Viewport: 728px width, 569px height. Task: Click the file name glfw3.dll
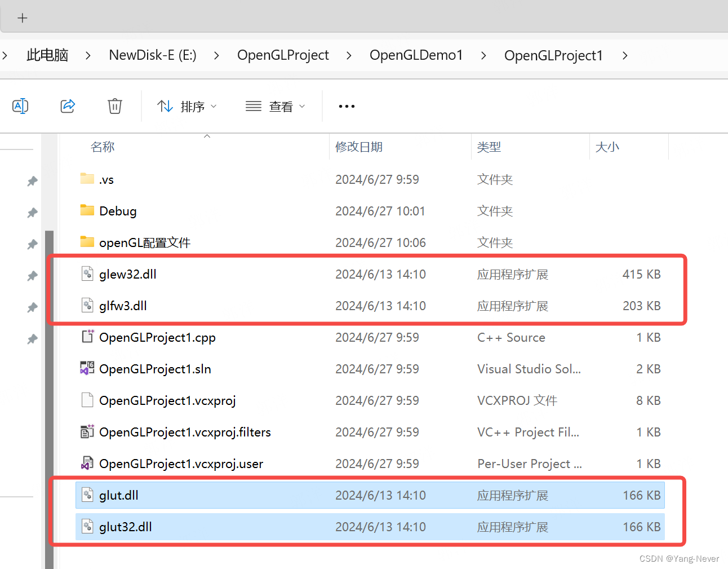coord(123,306)
